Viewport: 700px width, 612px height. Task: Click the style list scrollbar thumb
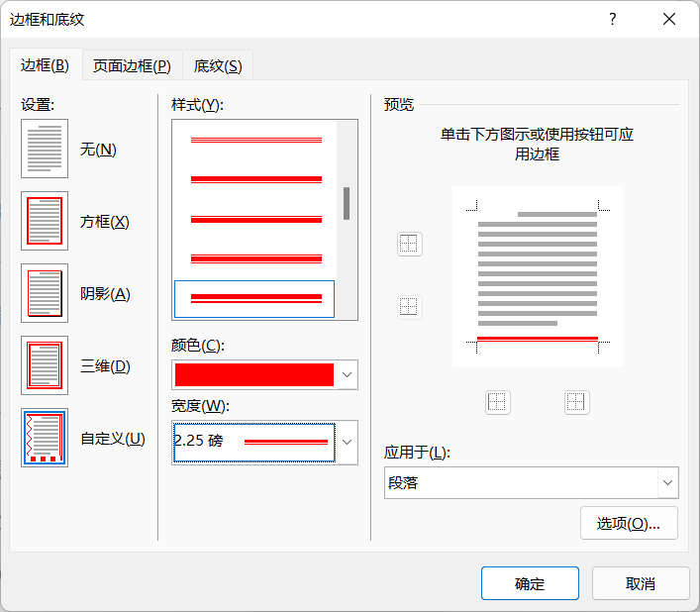[x=346, y=203]
